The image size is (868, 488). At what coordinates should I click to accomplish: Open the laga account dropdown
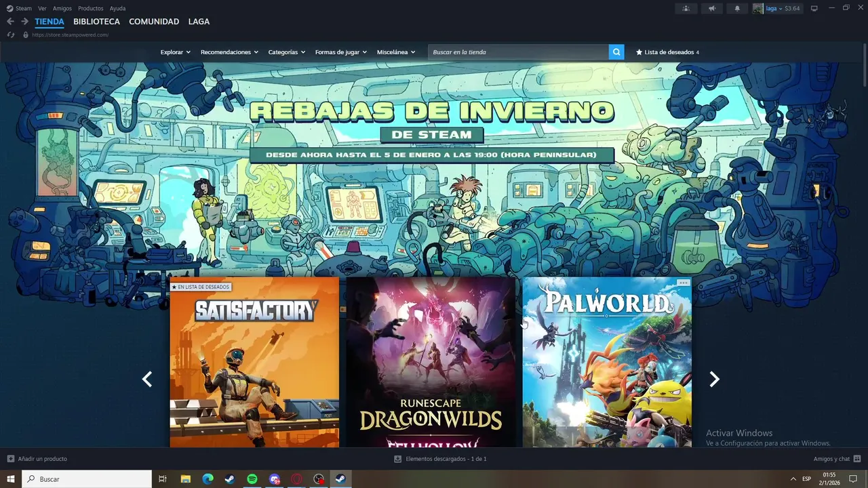(x=774, y=8)
